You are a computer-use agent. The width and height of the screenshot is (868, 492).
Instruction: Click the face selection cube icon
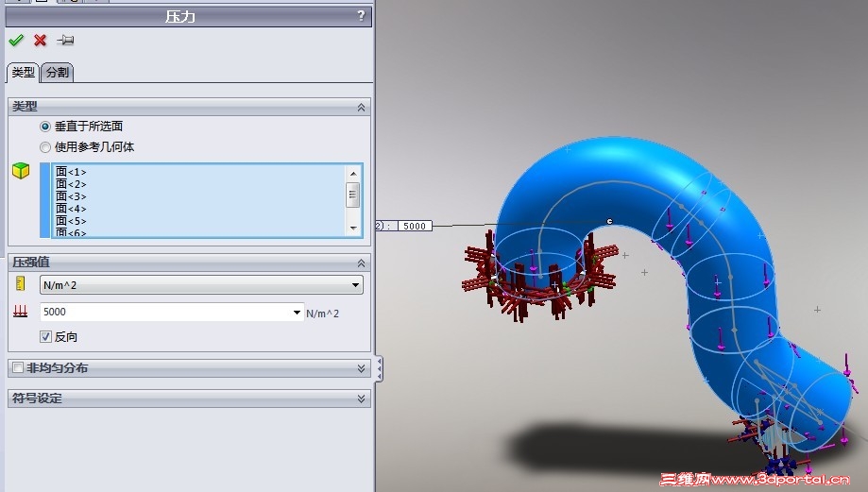click(x=21, y=171)
